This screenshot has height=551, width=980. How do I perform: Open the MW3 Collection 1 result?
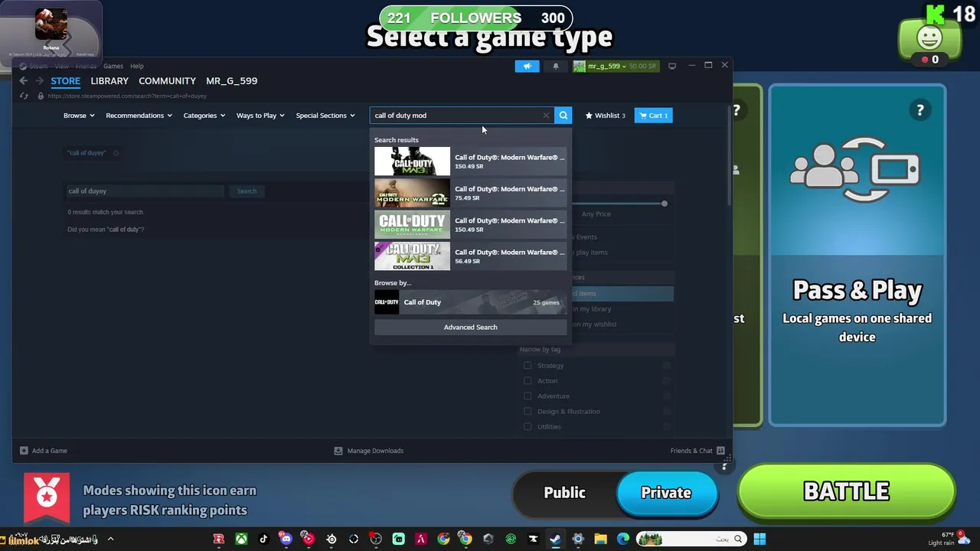[x=470, y=256]
